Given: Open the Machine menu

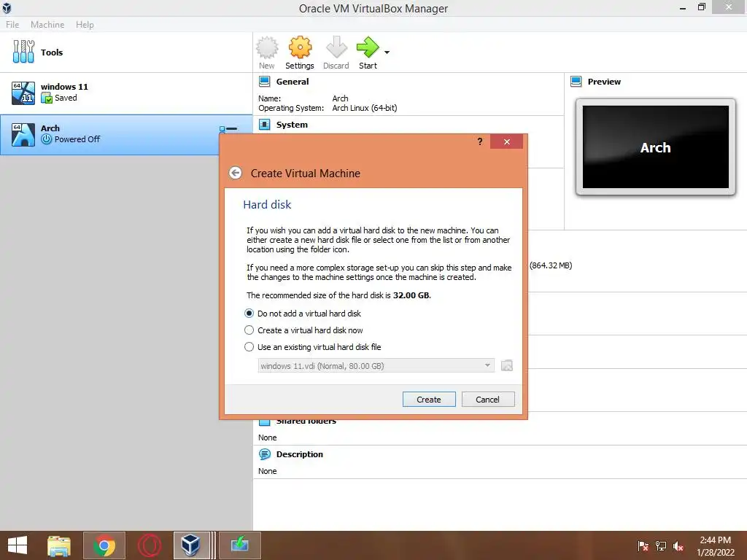Looking at the screenshot, I should pos(47,25).
